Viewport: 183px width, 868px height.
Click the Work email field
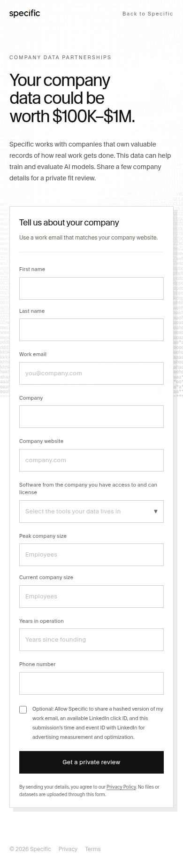[x=91, y=373]
